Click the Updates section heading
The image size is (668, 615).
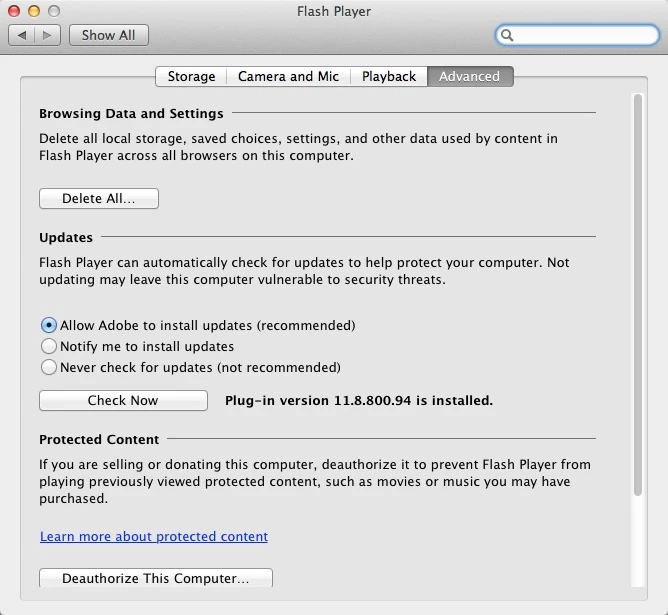click(66, 237)
